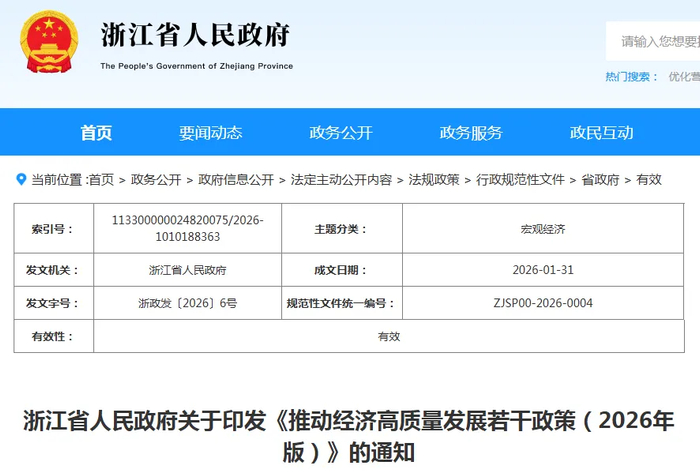The image size is (700, 473).
Task: Click the code ZJSP00-2026-0004
Action: [543, 303]
